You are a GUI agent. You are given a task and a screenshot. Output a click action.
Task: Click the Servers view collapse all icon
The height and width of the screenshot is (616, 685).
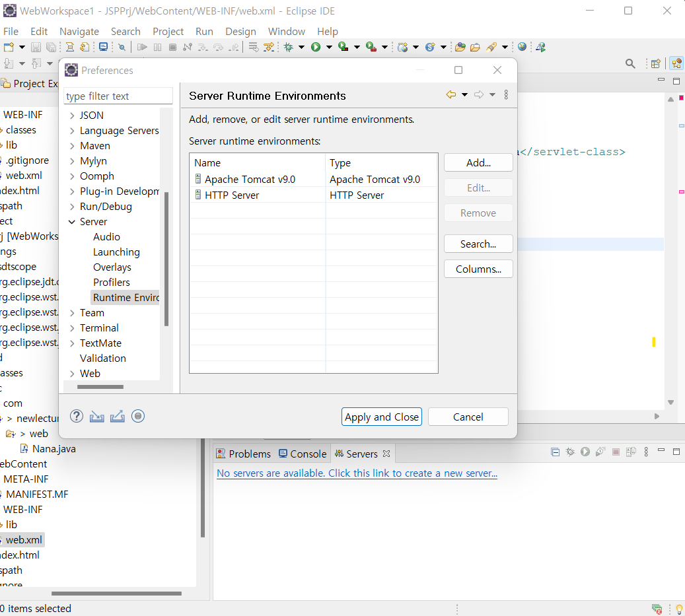[x=556, y=452]
